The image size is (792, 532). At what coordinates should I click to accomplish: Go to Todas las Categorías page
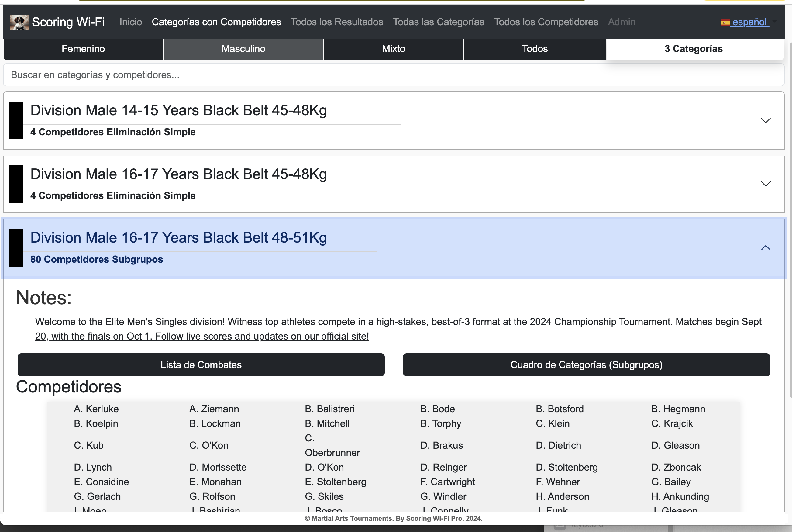tap(438, 22)
